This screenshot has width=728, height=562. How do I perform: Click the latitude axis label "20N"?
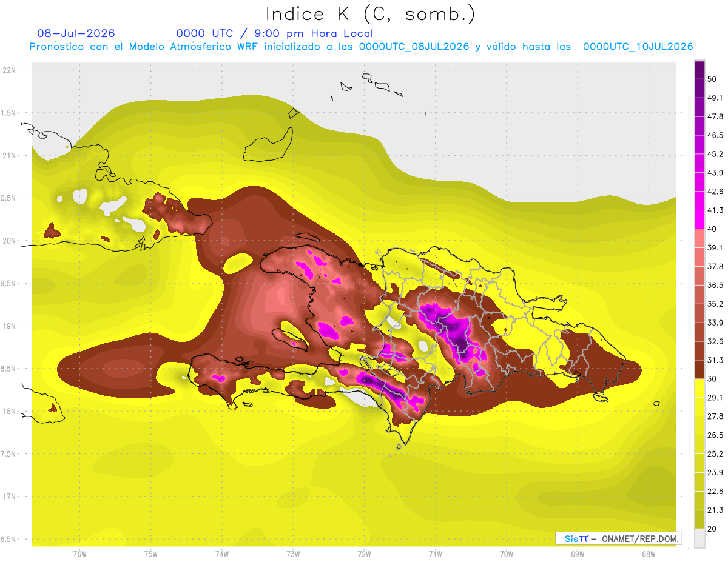coord(10,241)
